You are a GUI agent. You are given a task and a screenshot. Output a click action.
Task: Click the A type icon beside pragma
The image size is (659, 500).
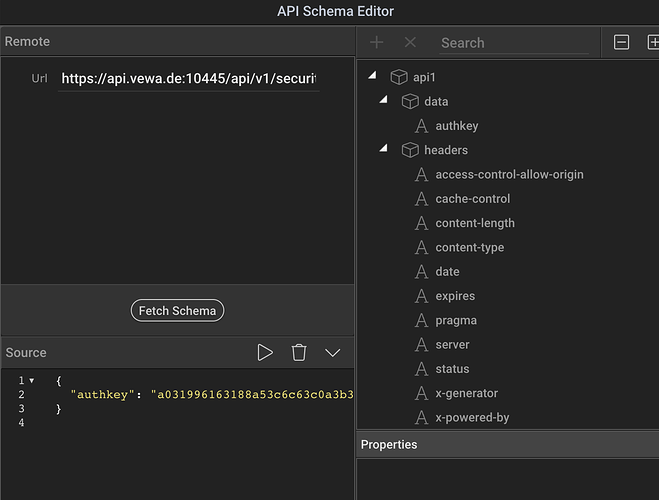[x=422, y=321]
